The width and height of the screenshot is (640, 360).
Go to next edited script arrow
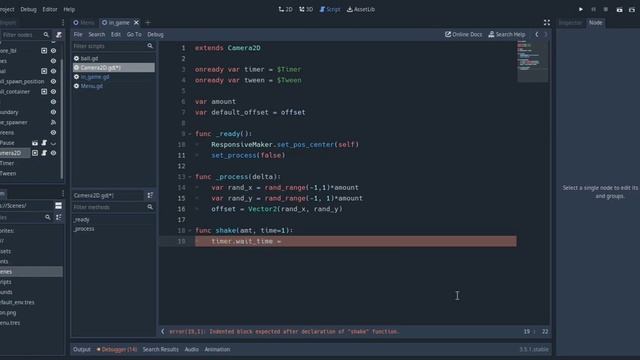546,34
